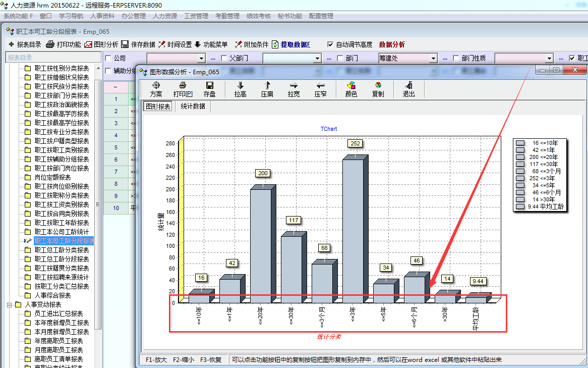Exit chart window via 退出 icon

tap(408, 86)
